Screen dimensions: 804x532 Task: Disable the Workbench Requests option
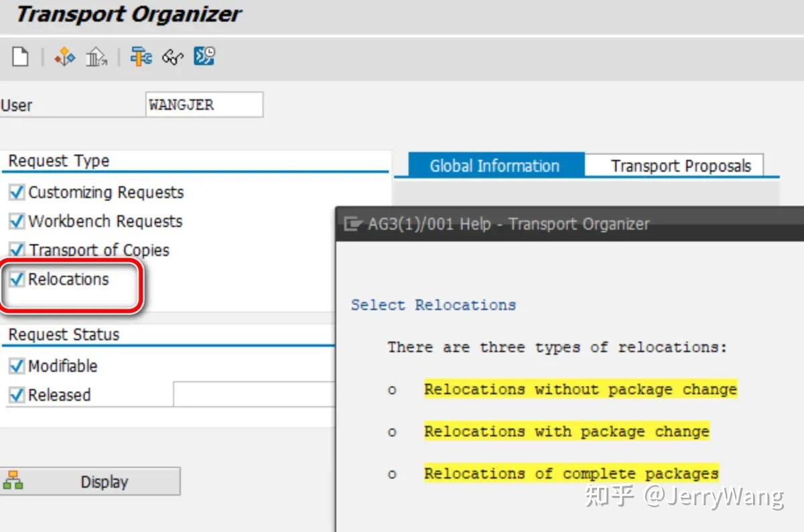pos(15,221)
